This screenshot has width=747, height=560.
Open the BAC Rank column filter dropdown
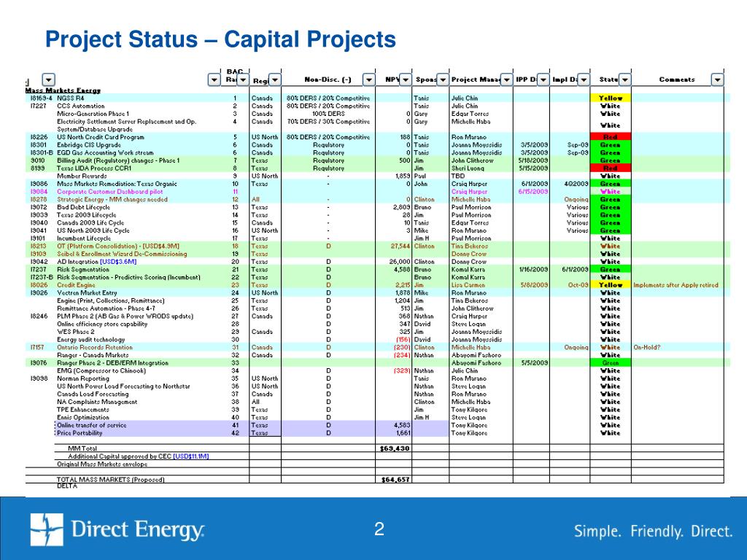(243, 79)
